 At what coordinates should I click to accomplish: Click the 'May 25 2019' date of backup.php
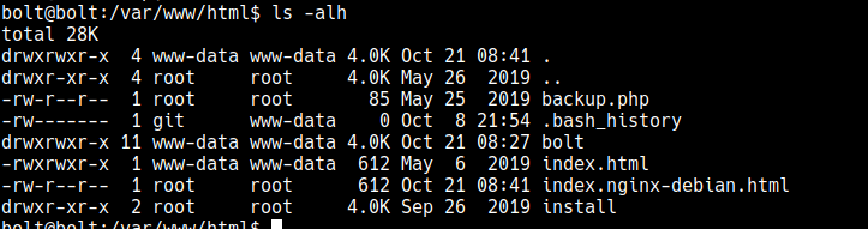click(466, 100)
